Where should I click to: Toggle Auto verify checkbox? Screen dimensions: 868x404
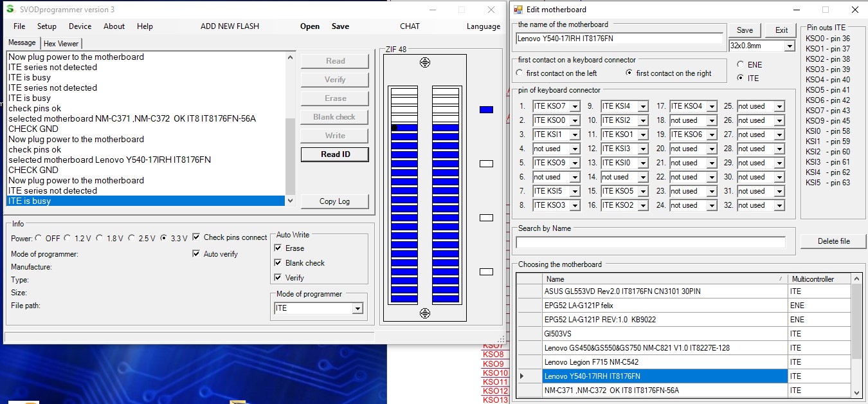[196, 254]
